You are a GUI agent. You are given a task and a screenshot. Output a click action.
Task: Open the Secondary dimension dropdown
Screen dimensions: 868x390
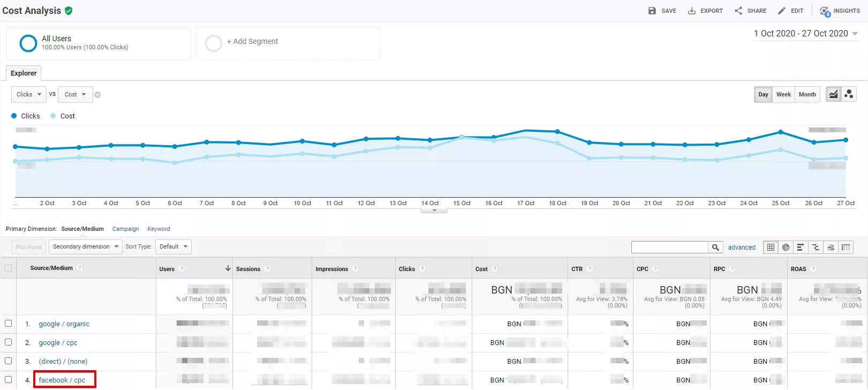[x=86, y=246]
